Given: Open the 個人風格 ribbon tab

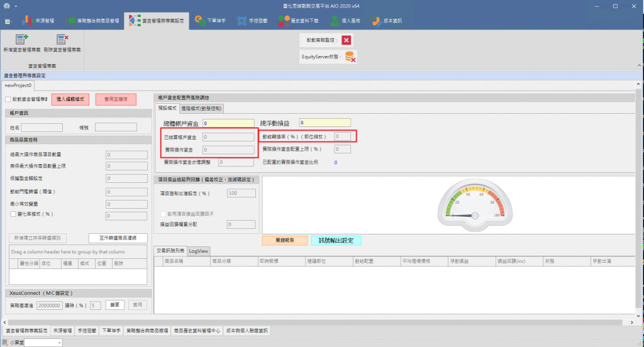Looking at the screenshot, I should (345, 20).
